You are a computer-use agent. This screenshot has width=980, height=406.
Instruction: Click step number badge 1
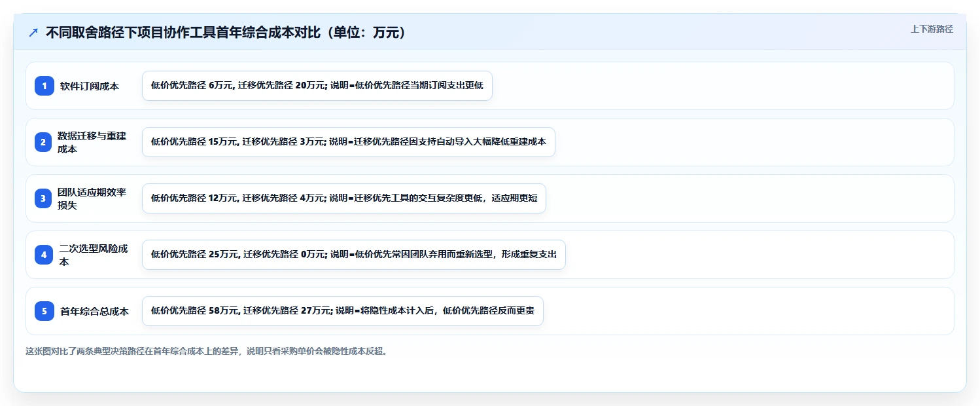point(44,86)
